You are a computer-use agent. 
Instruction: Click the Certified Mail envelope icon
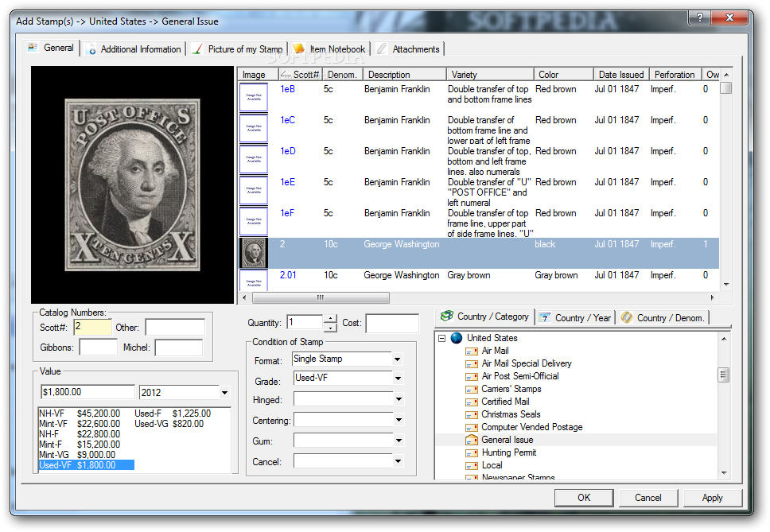click(x=472, y=402)
